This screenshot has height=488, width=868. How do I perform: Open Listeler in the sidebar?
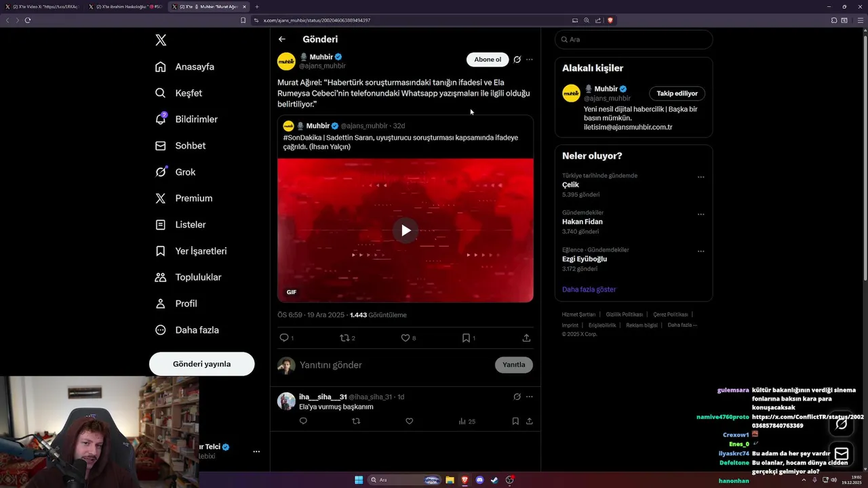tap(180, 224)
